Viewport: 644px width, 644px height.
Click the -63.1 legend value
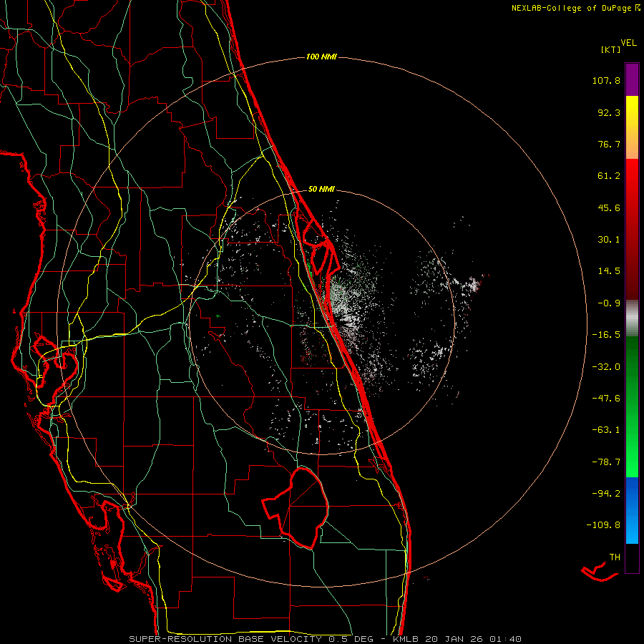[606, 430]
